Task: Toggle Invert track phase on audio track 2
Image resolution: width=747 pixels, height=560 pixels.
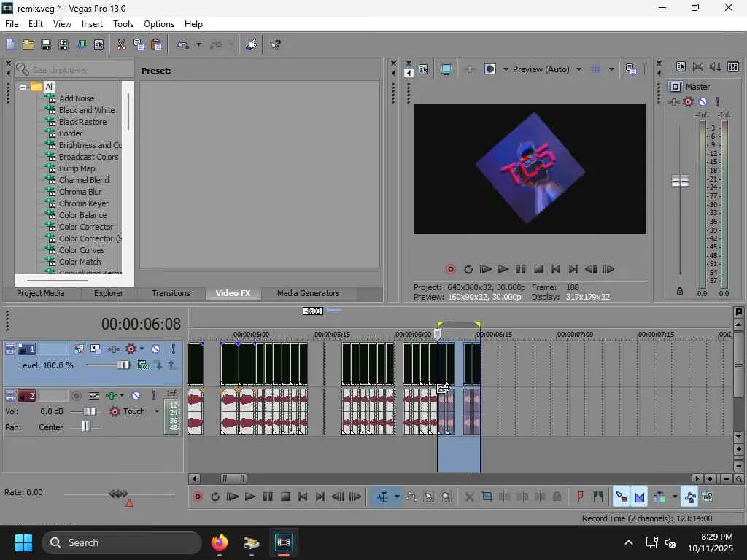Action: [x=94, y=396]
